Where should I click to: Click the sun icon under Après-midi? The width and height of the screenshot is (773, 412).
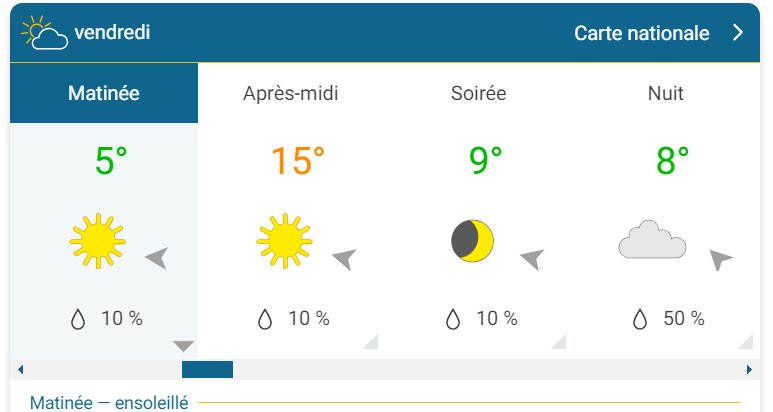click(284, 241)
